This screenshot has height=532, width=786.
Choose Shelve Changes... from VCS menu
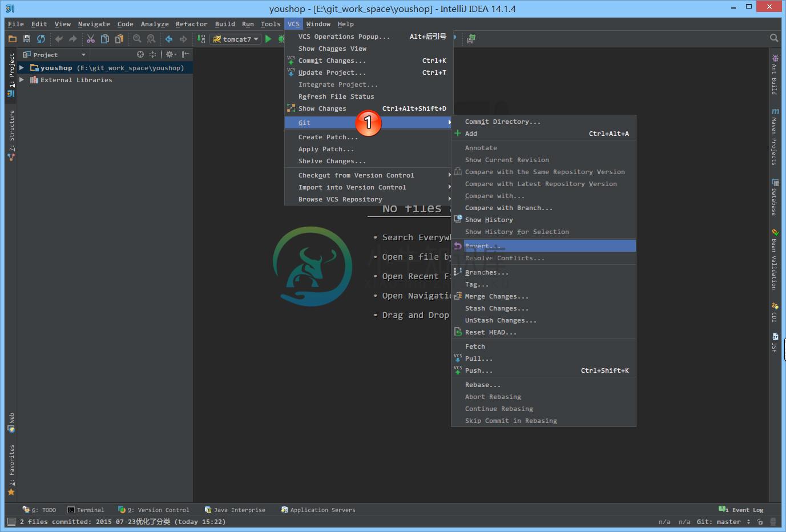coord(369,161)
